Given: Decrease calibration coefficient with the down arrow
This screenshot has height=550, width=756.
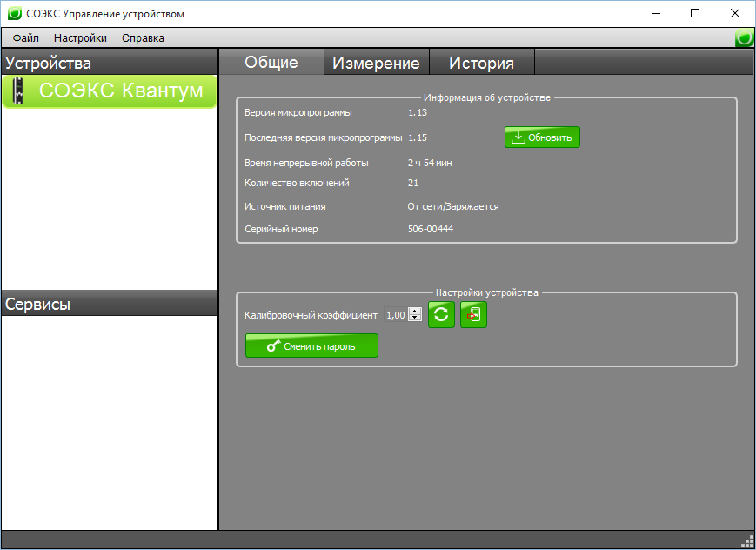Looking at the screenshot, I should pos(415,318).
